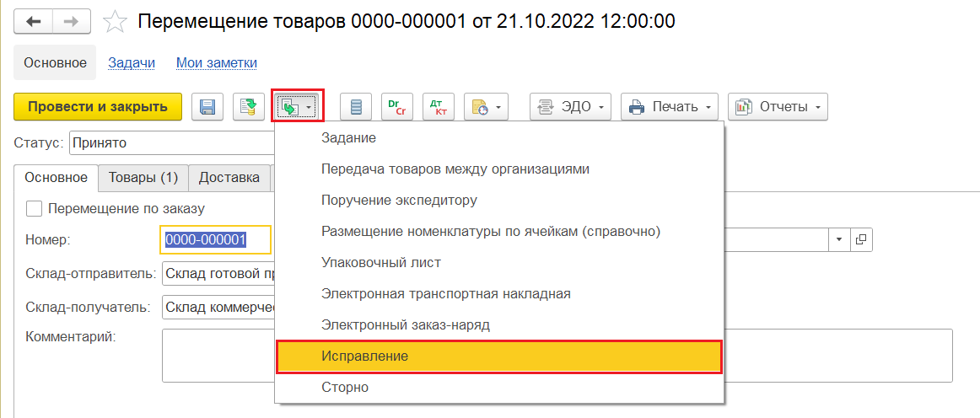Open the Печать dropdown menu
The width and height of the screenshot is (980, 418).
(x=670, y=107)
